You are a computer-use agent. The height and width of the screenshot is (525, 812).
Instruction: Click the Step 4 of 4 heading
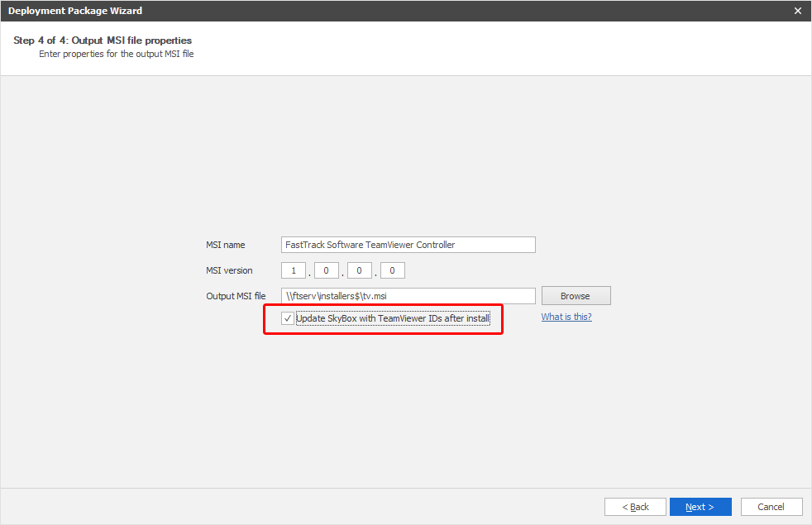click(x=103, y=41)
